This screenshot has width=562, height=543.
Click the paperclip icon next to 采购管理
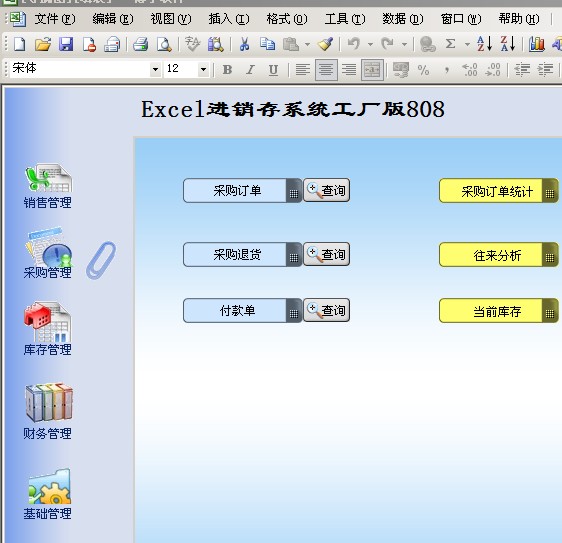pyautogui.click(x=101, y=261)
